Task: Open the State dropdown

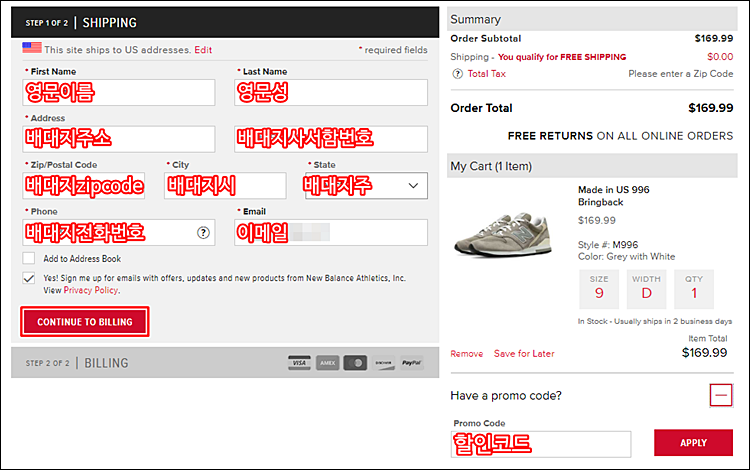Action: (x=366, y=186)
